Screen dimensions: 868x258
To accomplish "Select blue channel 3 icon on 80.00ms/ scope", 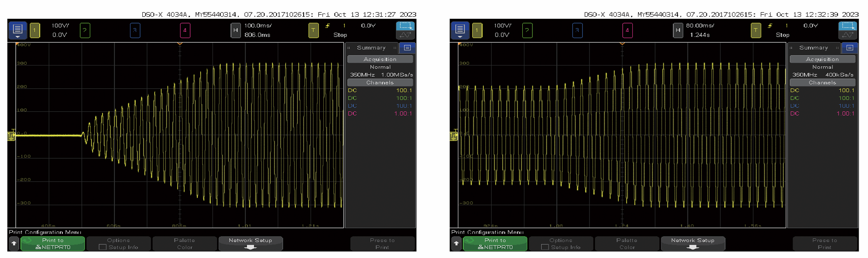I will (x=577, y=30).
